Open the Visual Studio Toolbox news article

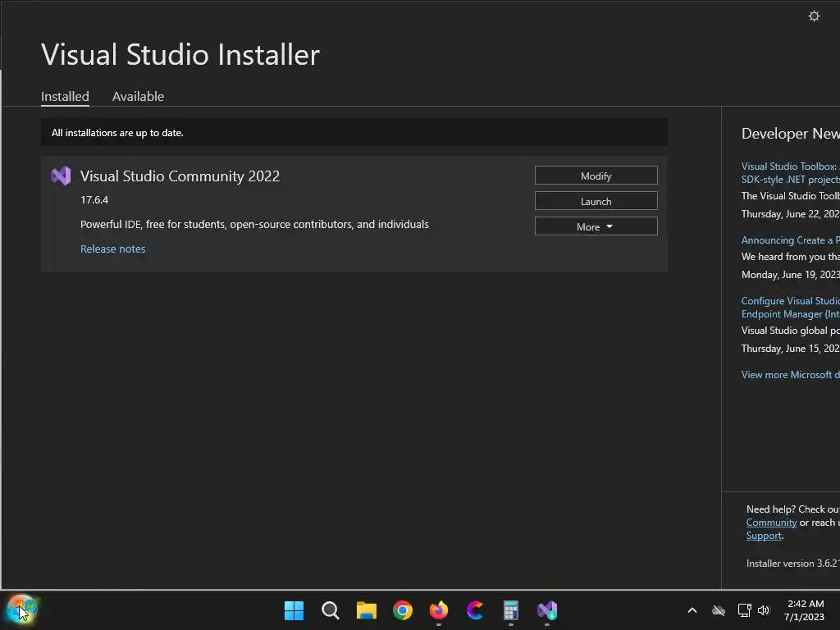(x=790, y=172)
